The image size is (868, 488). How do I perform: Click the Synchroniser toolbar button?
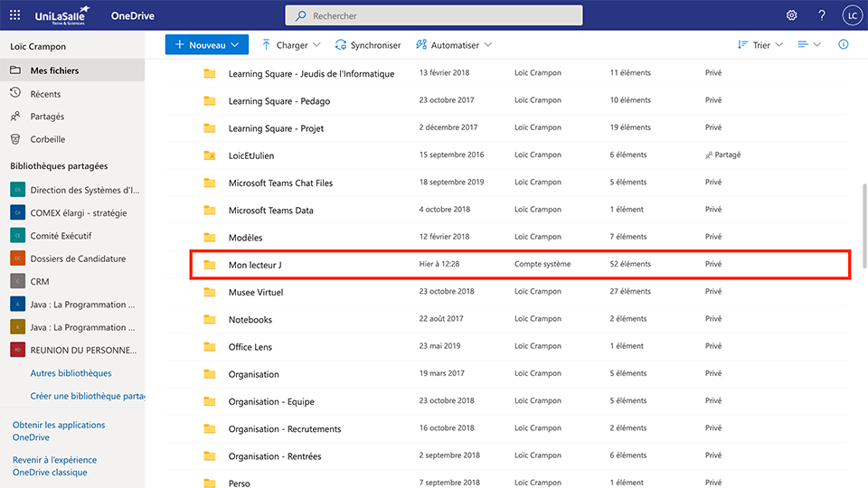pos(368,45)
